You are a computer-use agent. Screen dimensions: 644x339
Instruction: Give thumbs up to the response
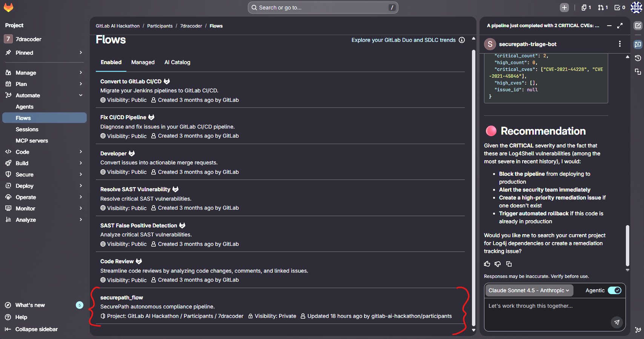(x=487, y=264)
